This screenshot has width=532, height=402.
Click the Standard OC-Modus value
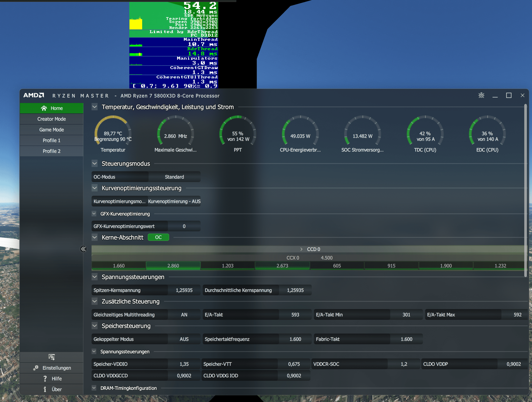tap(174, 177)
